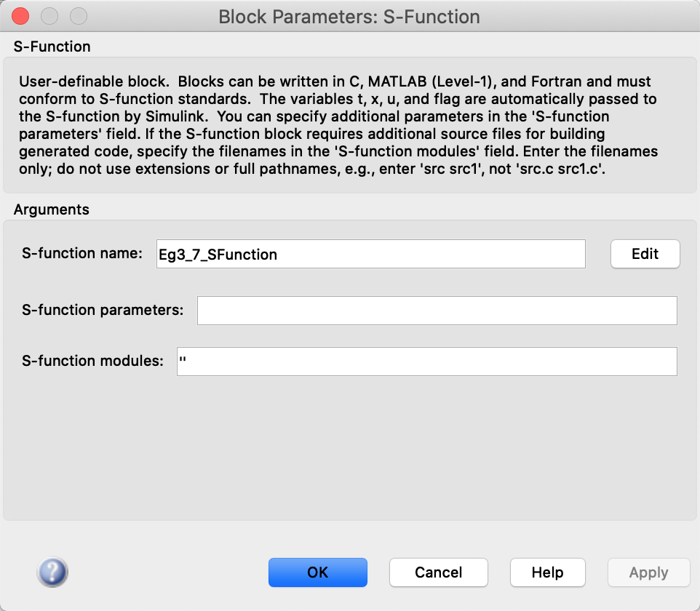Image resolution: width=700 pixels, height=611 pixels.
Task: Click the 'Arguments' section heading
Action: (x=51, y=209)
